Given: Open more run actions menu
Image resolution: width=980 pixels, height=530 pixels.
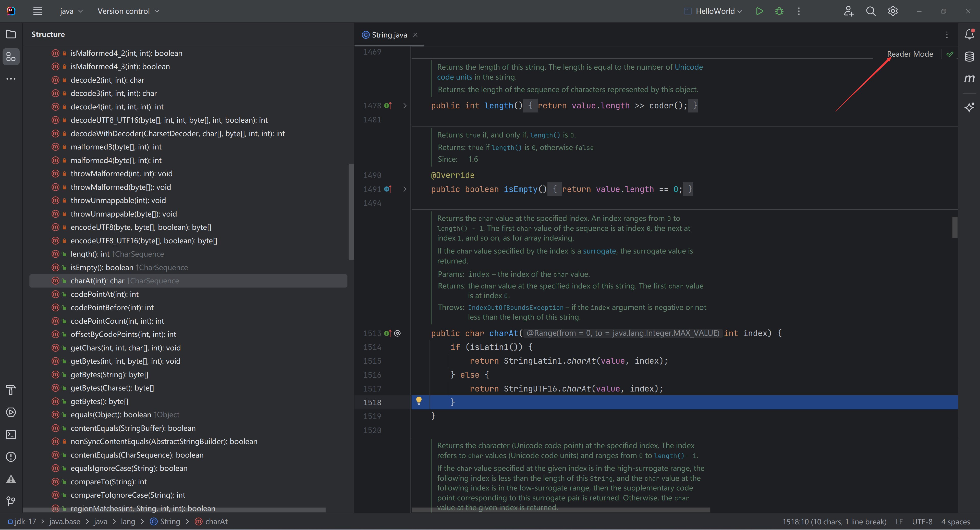Looking at the screenshot, I should coord(799,11).
